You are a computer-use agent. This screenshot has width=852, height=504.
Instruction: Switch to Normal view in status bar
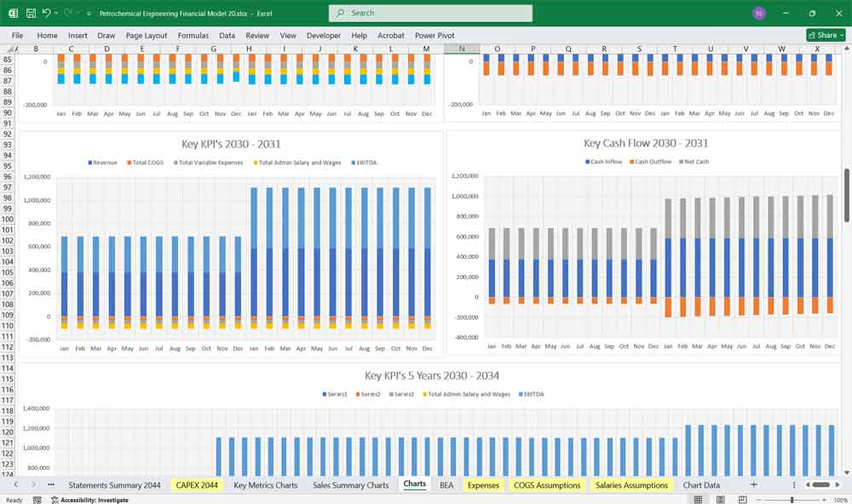[698, 498]
